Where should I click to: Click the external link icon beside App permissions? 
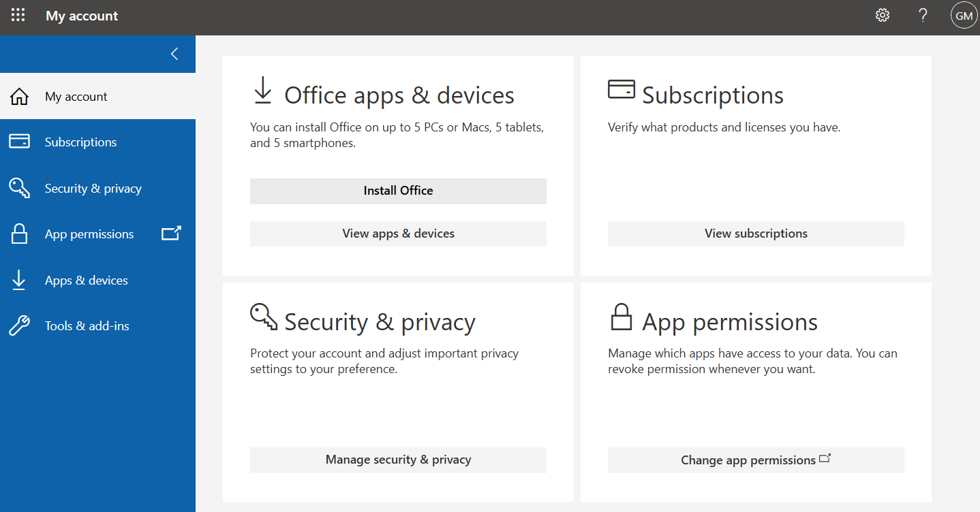point(171,234)
